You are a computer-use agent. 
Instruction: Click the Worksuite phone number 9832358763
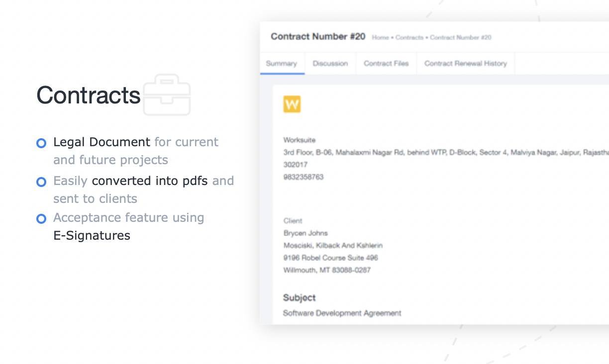click(304, 177)
